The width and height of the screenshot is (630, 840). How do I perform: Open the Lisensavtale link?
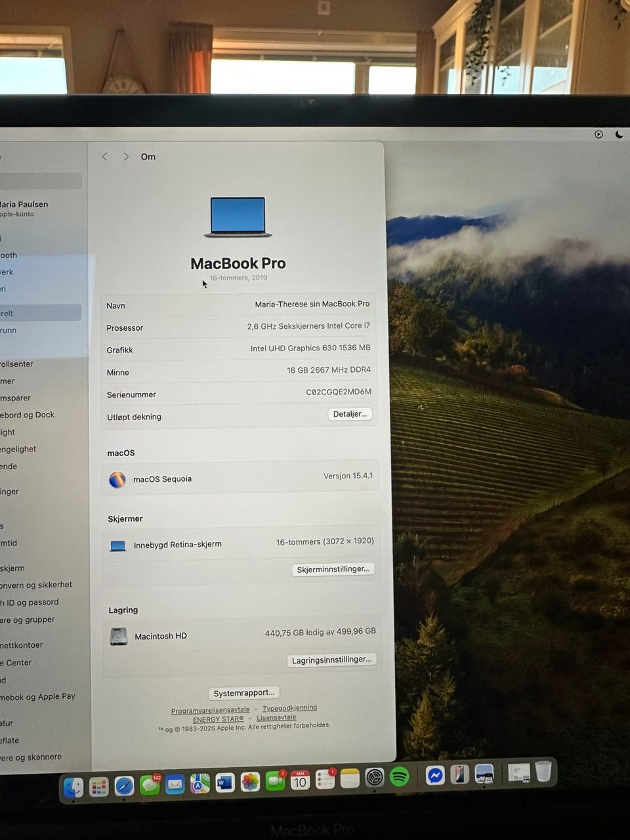276,717
